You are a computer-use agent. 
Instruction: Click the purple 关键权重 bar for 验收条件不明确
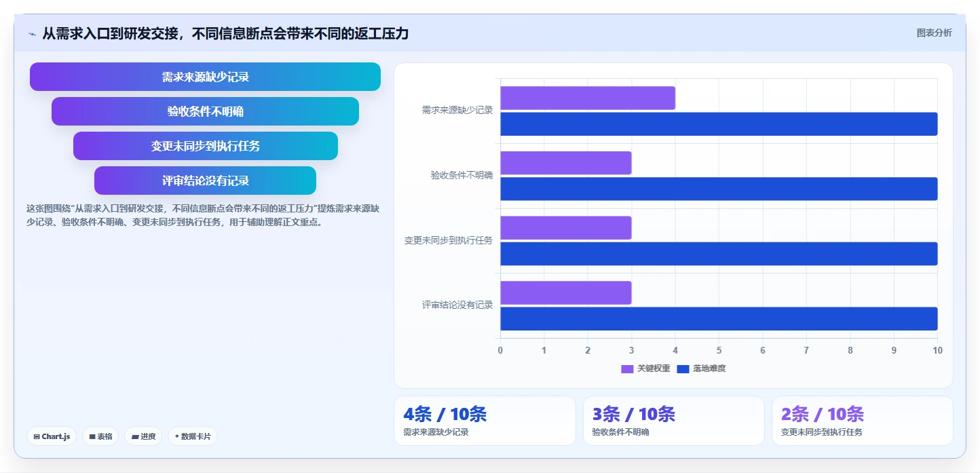pos(566,163)
